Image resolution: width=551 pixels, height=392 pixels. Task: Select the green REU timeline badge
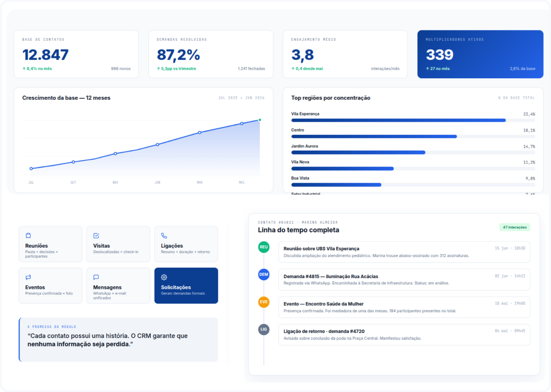(x=264, y=247)
